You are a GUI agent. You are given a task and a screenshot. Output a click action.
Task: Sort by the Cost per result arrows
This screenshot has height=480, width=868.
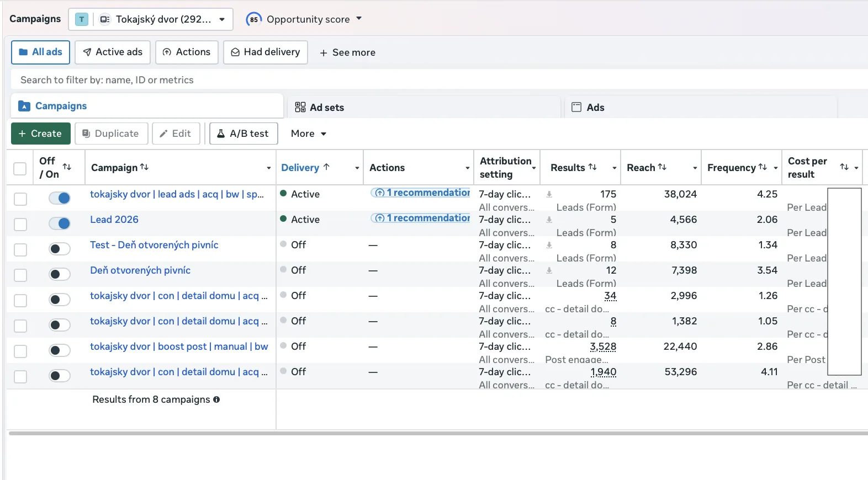pos(844,167)
